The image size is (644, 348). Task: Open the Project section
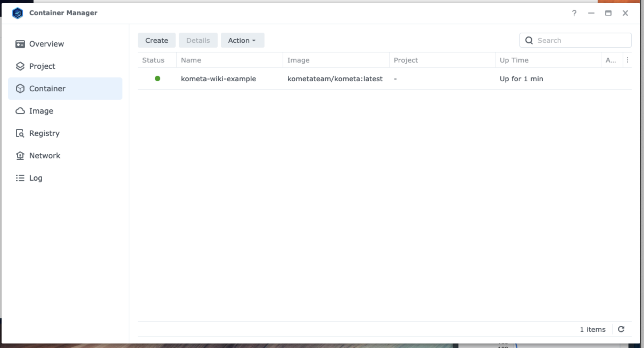tap(65, 66)
